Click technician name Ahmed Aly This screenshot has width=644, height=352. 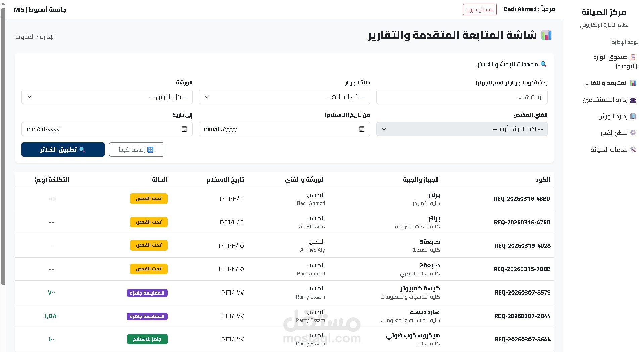point(313,250)
